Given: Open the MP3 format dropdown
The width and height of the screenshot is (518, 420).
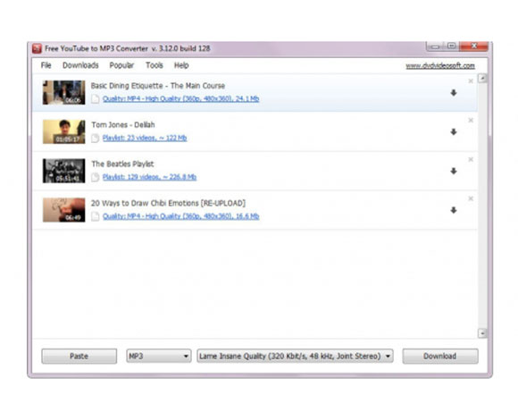Looking at the screenshot, I should [159, 357].
